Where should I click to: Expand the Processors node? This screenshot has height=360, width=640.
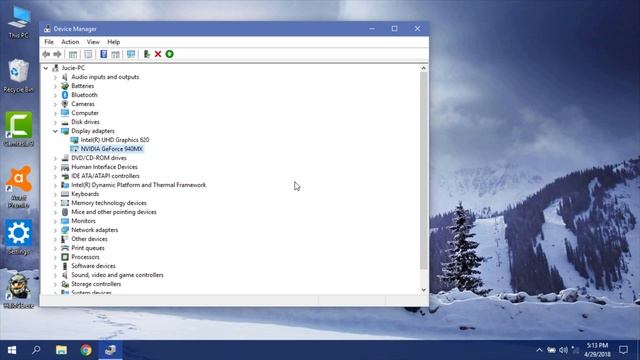click(55, 257)
